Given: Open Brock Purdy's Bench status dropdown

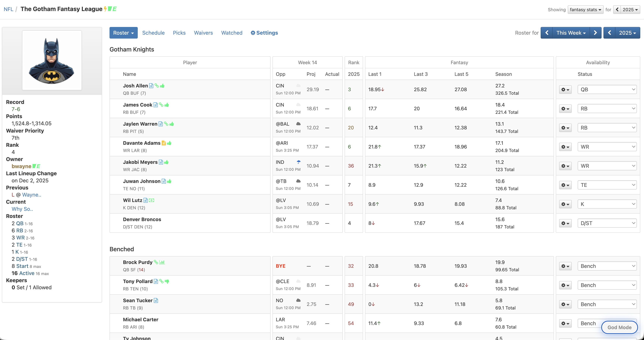Looking at the screenshot, I should (x=607, y=266).
